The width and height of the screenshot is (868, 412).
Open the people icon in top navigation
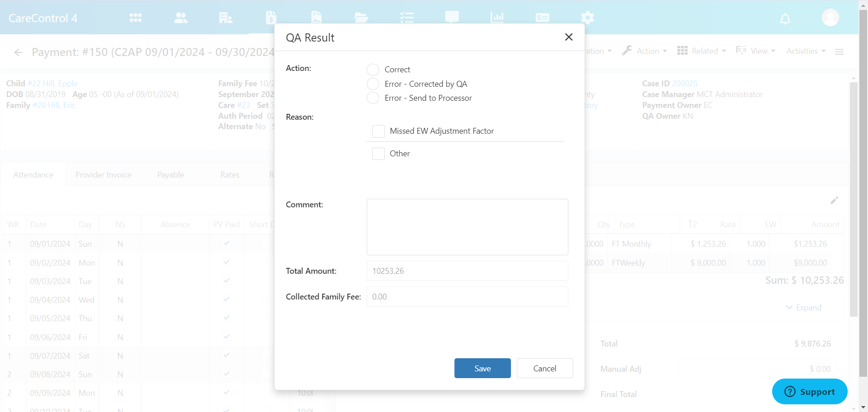pos(180,18)
